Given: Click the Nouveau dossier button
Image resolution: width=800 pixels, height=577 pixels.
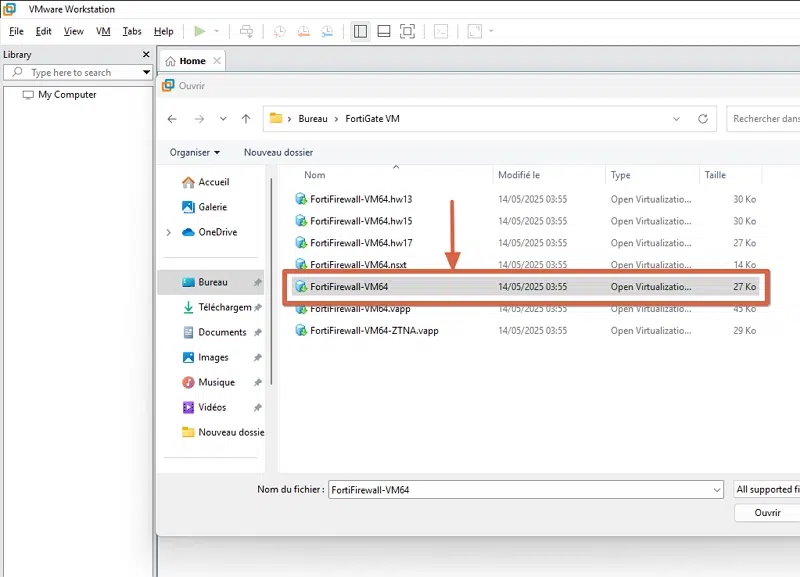Looking at the screenshot, I should 278,152.
